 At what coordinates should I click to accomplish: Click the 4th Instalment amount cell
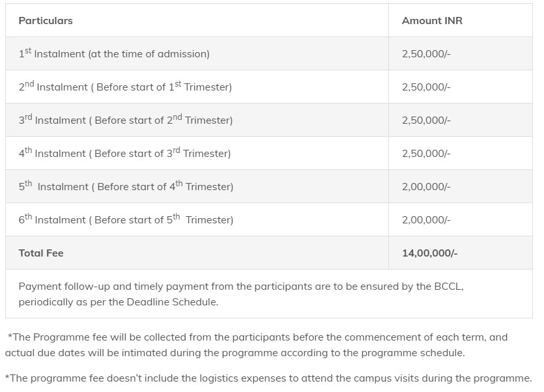(426, 154)
